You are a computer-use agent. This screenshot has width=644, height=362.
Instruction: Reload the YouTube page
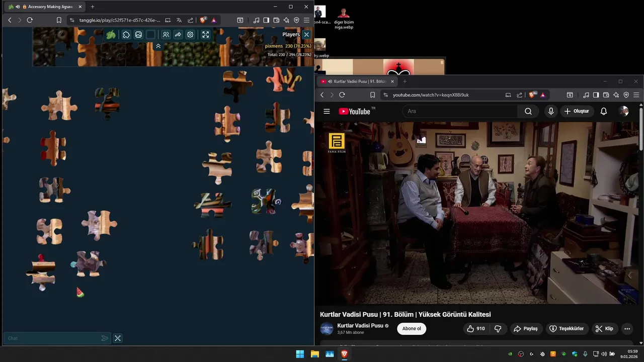(x=342, y=95)
